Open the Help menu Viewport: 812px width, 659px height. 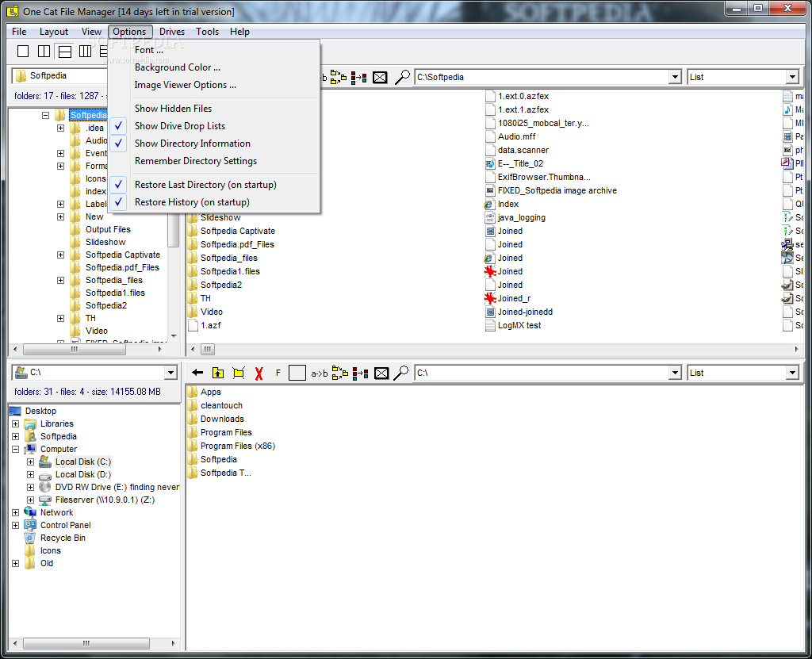click(239, 32)
